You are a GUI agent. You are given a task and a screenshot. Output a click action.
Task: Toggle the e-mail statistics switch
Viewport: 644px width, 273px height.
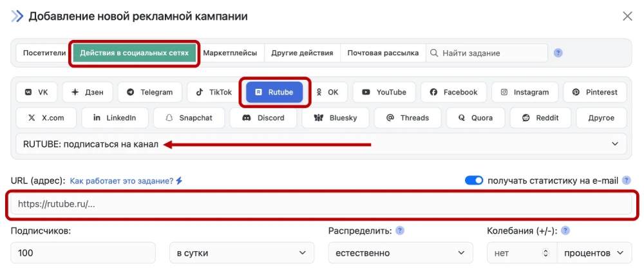(x=474, y=181)
